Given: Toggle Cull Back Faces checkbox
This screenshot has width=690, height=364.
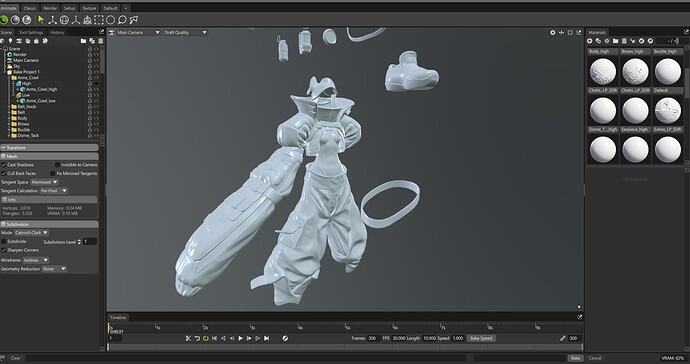Looking at the screenshot, I should (4, 173).
